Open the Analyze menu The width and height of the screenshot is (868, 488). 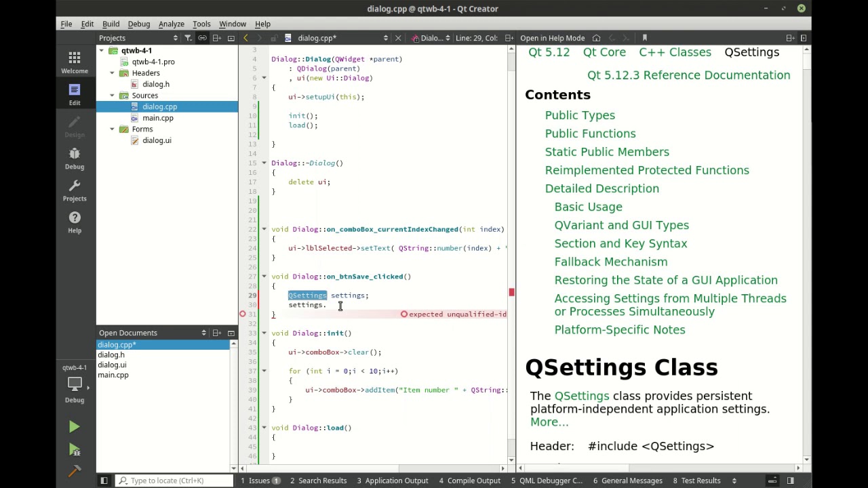pyautogui.click(x=172, y=24)
